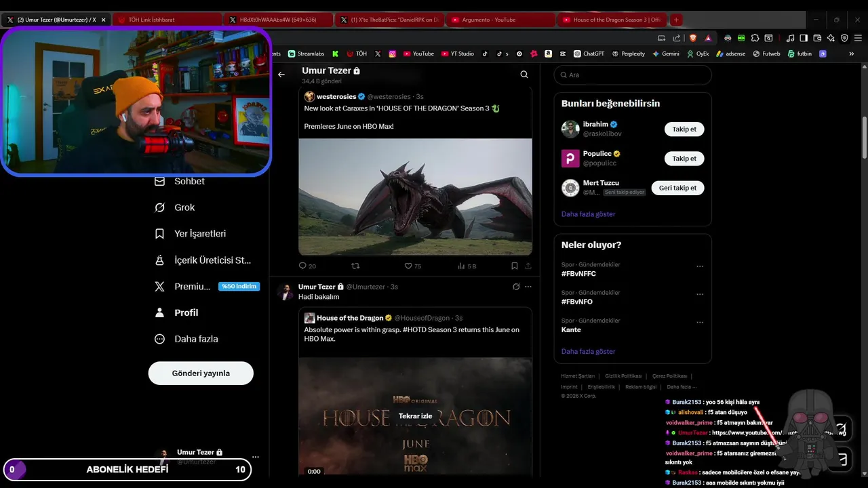Go to Profil in the sidebar
Viewport: 868px width, 488px height.
tap(176, 312)
